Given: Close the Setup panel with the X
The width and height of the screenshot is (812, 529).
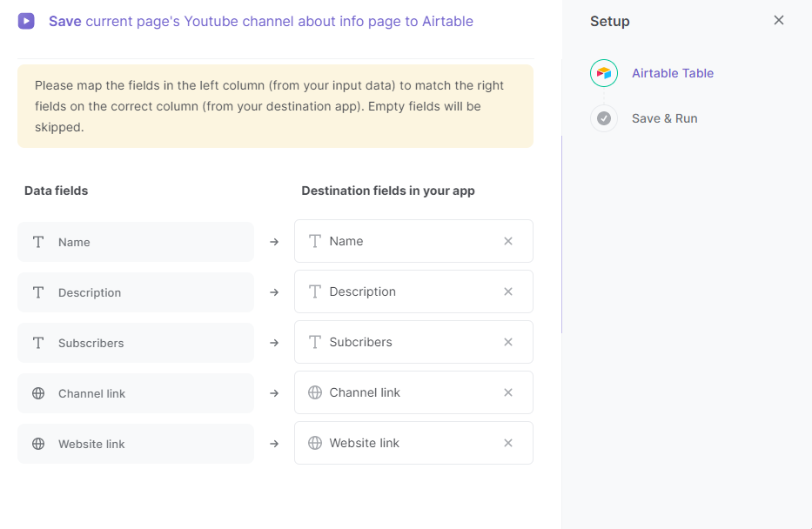Looking at the screenshot, I should pyautogui.click(x=778, y=20).
